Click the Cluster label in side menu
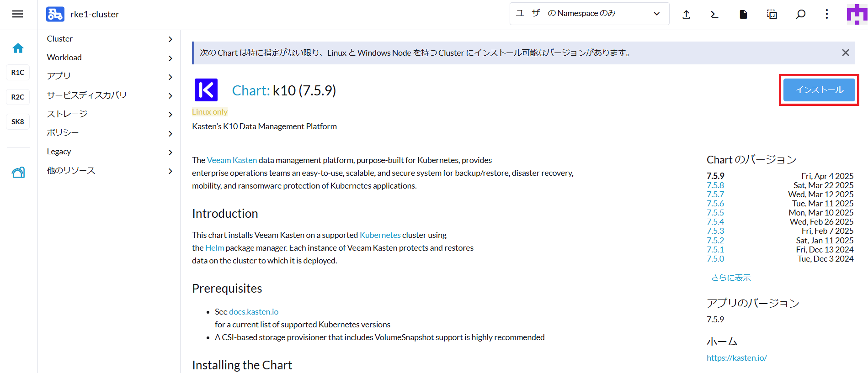 click(60, 39)
